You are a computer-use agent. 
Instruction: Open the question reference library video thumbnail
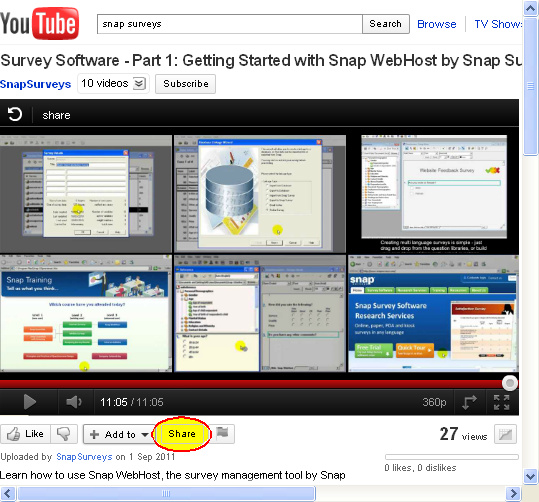(x=260, y=314)
